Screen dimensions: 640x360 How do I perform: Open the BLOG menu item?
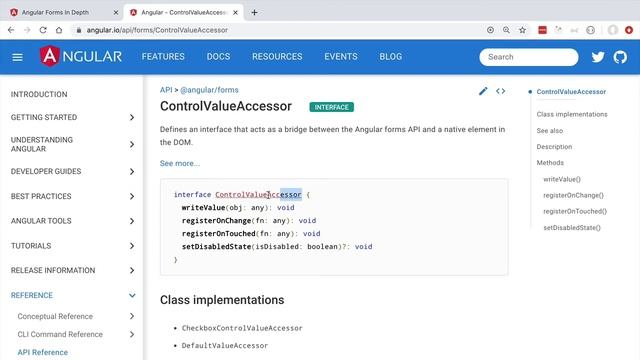[x=391, y=57]
